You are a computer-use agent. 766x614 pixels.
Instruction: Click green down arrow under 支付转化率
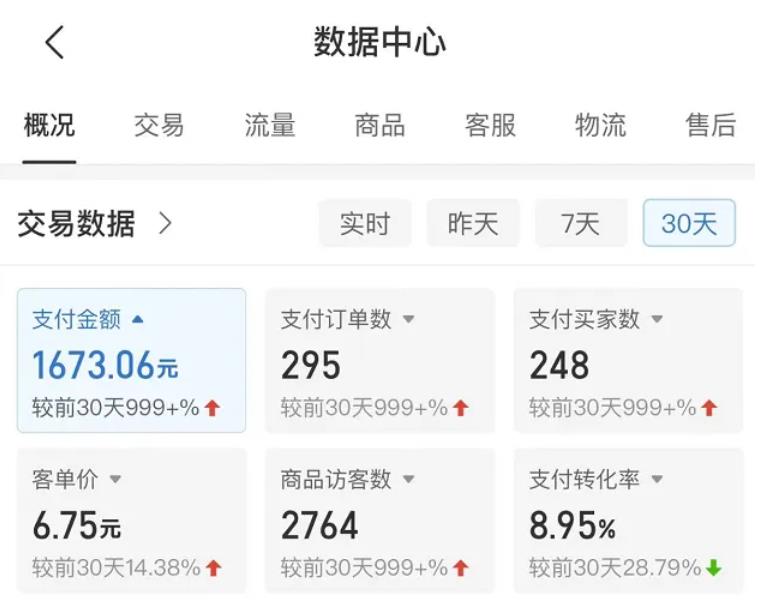[714, 567]
